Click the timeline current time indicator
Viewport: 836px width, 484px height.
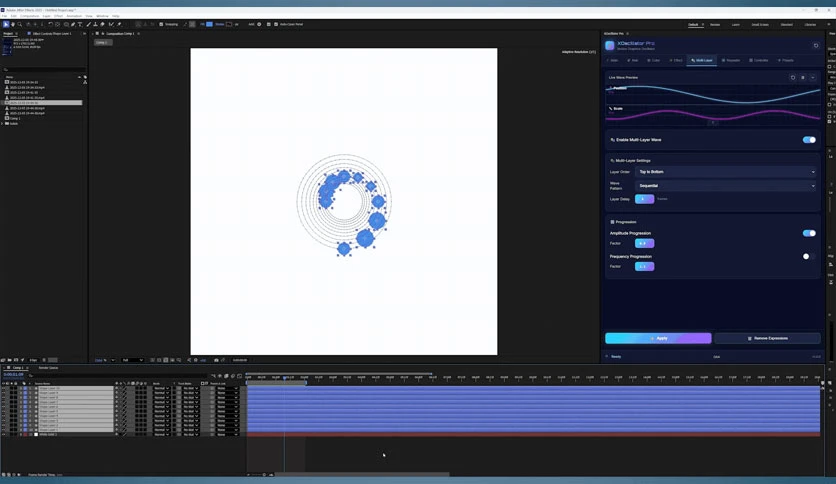285,377
